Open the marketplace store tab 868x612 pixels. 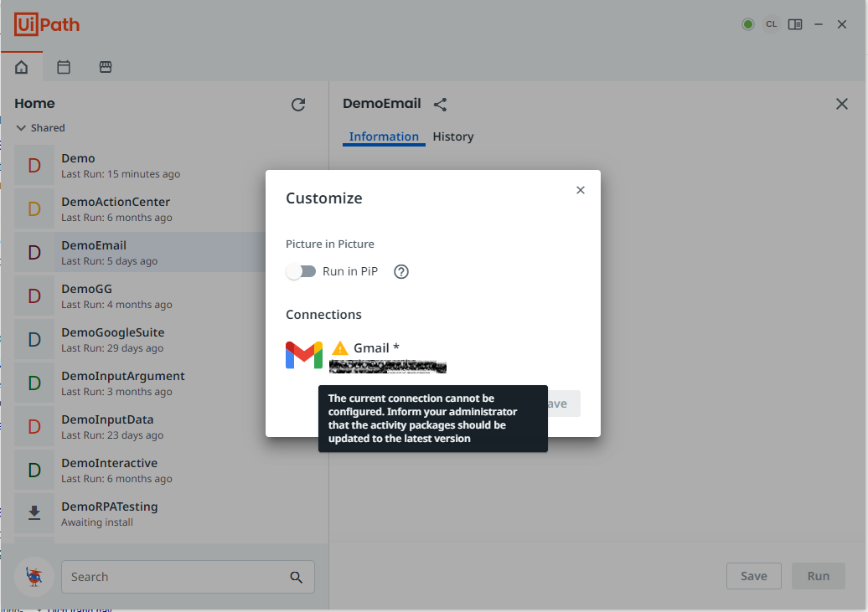(x=106, y=67)
